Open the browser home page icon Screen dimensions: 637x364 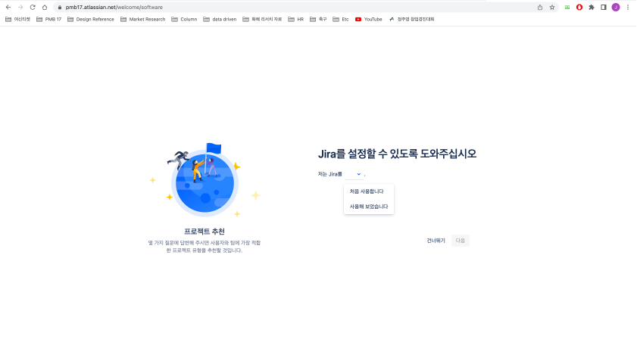coord(45,8)
